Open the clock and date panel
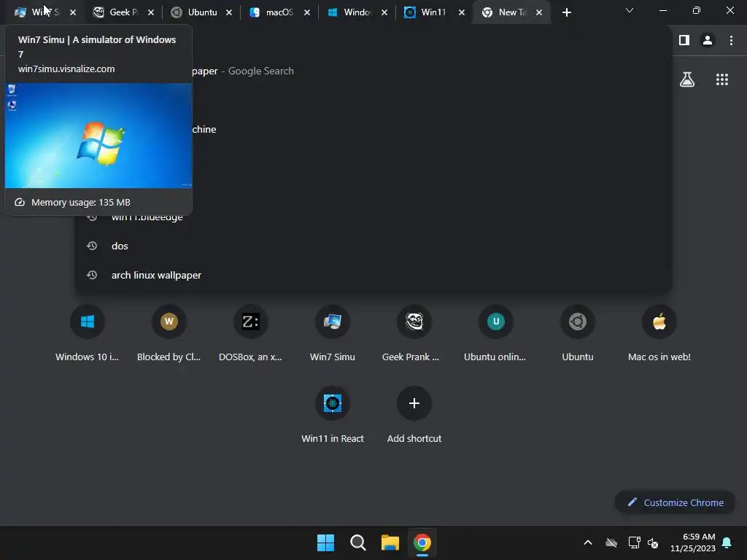This screenshot has width=747, height=560. (x=693, y=542)
